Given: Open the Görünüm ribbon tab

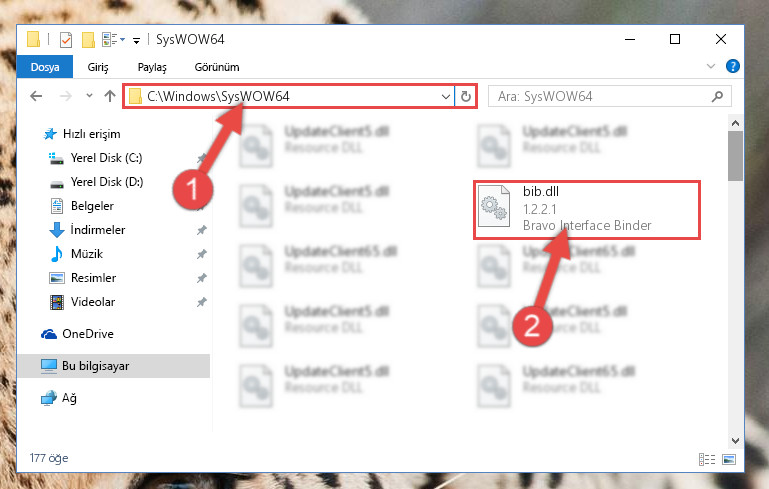Looking at the screenshot, I should pos(217,67).
